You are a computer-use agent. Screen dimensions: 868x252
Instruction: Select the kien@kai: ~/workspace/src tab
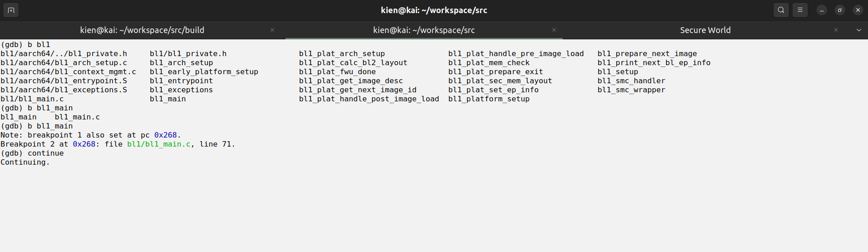(423, 30)
